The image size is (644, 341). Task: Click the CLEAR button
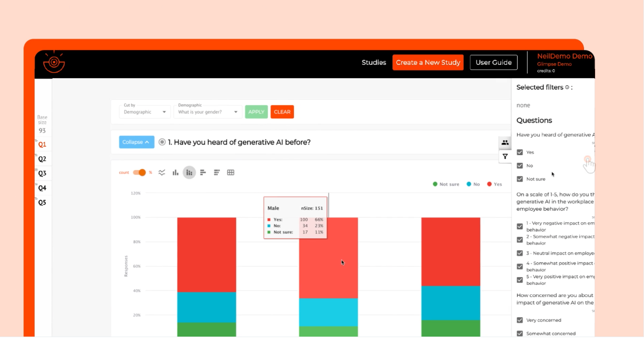click(x=282, y=112)
